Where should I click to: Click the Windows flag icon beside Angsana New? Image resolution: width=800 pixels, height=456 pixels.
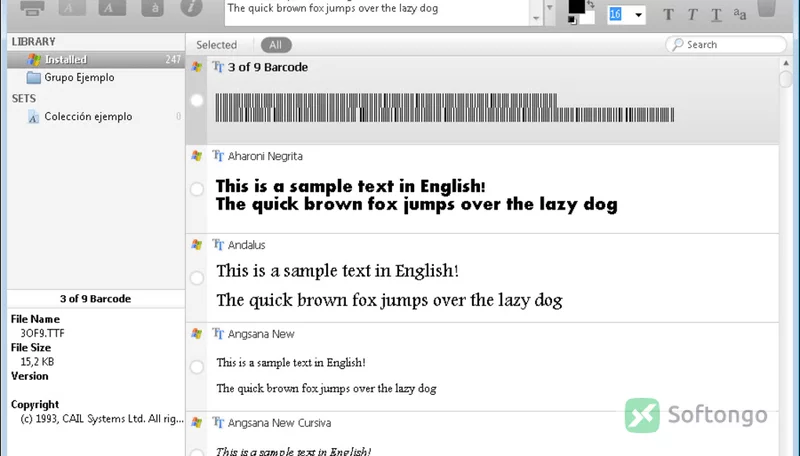[196, 334]
